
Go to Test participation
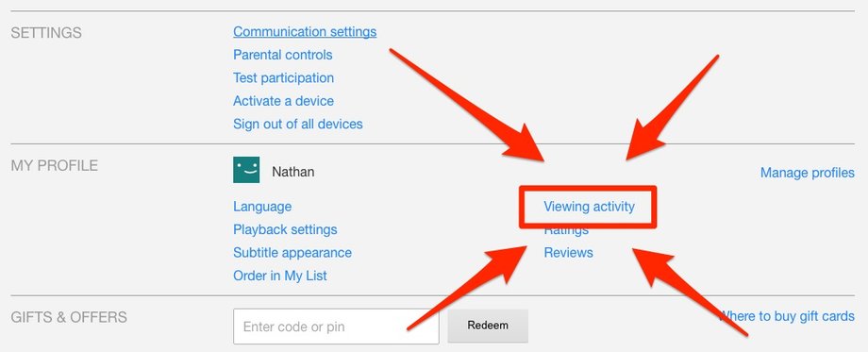(283, 78)
